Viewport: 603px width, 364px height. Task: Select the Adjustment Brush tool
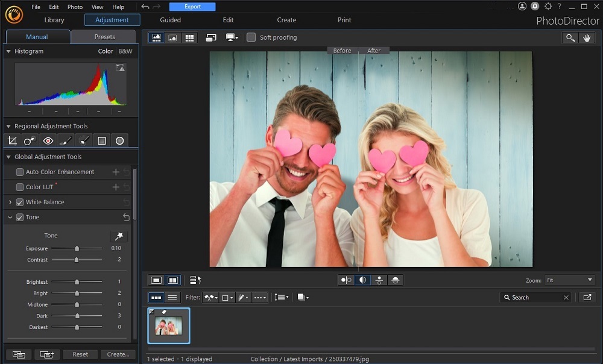pyautogui.click(x=65, y=140)
